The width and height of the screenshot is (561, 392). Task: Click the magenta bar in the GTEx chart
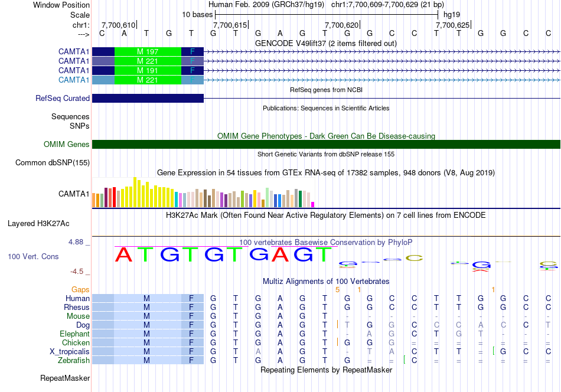click(313, 205)
